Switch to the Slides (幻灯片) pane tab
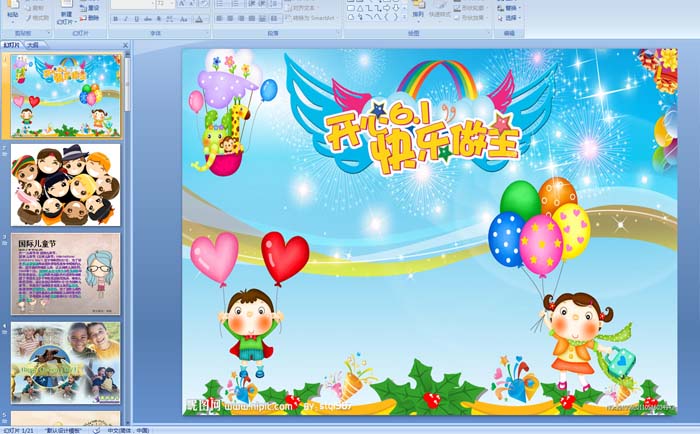 [12, 45]
